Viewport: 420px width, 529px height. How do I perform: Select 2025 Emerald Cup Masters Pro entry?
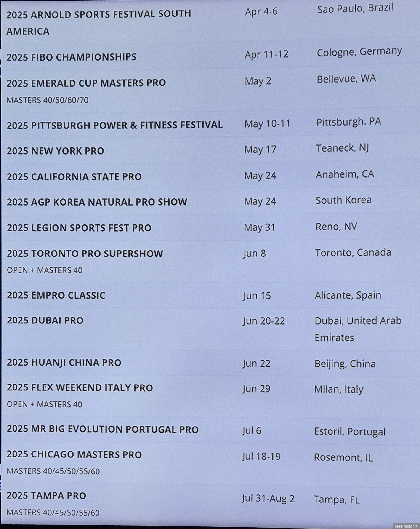[86, 83]
